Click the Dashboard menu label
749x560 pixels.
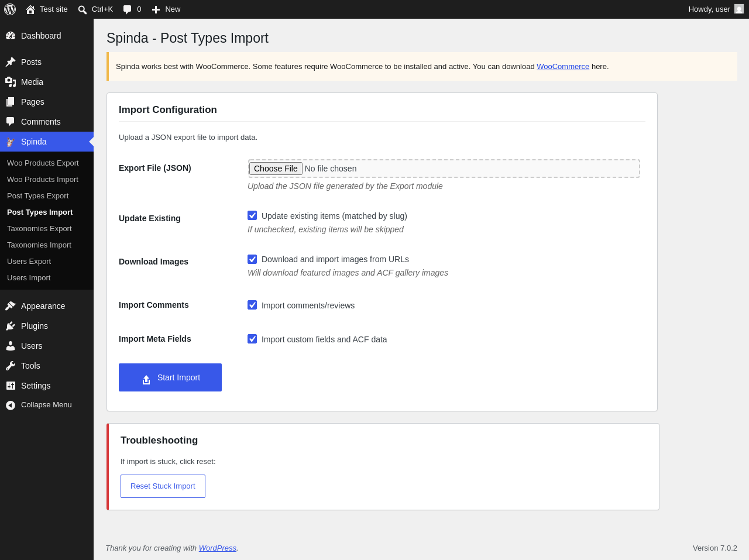coord(41,36)
